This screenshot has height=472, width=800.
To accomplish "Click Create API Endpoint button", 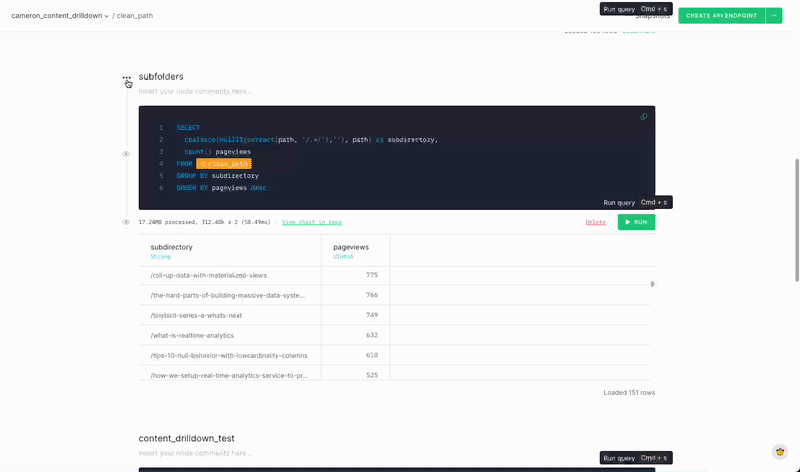I will [x=721, y=15].
